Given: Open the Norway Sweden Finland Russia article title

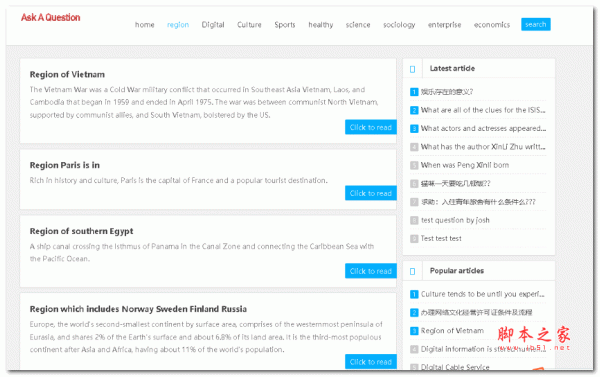Looking at the screenshot, I should pyautogui.click(x=138, y=309).
